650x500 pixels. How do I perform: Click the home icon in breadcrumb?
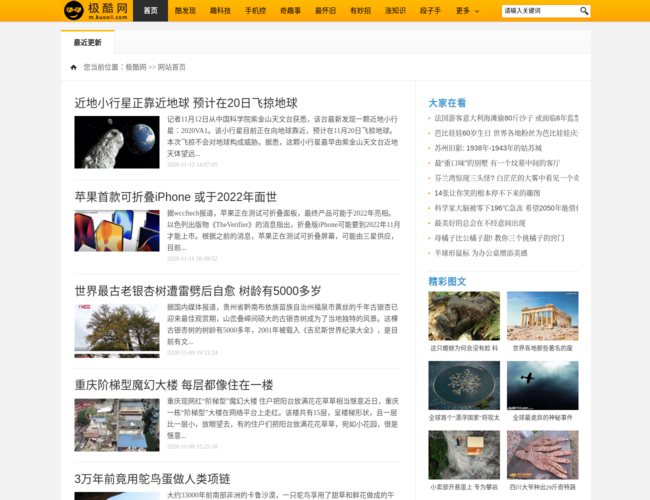(73, 67)
